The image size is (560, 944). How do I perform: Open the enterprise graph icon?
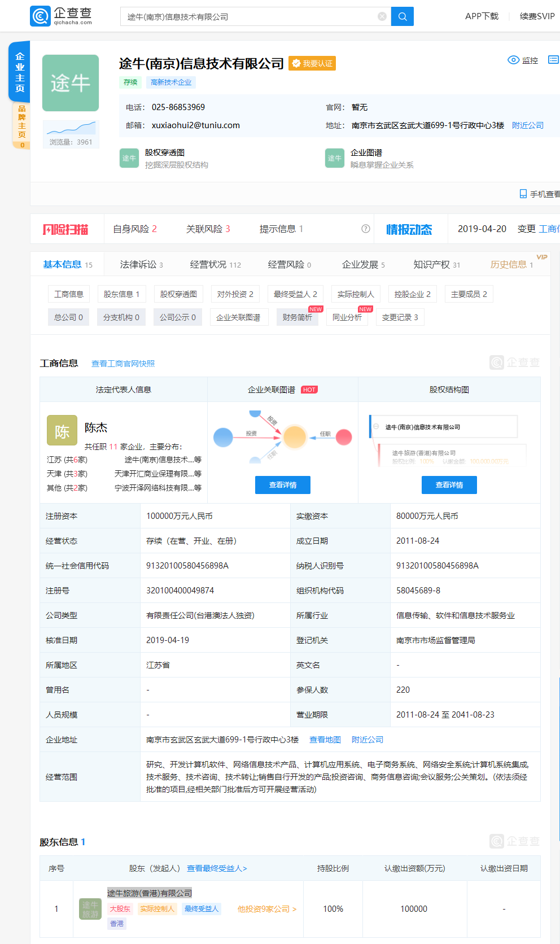coord(335,158)
